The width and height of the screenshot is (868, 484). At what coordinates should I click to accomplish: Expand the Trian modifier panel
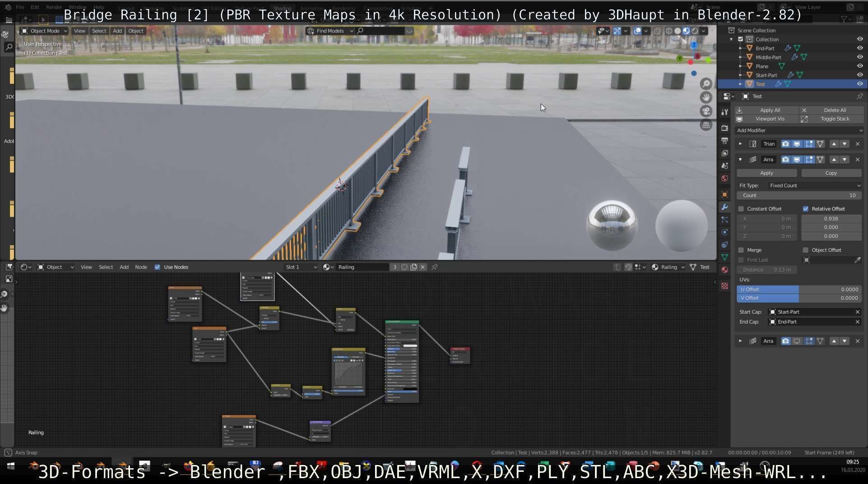tap(740, 144)
